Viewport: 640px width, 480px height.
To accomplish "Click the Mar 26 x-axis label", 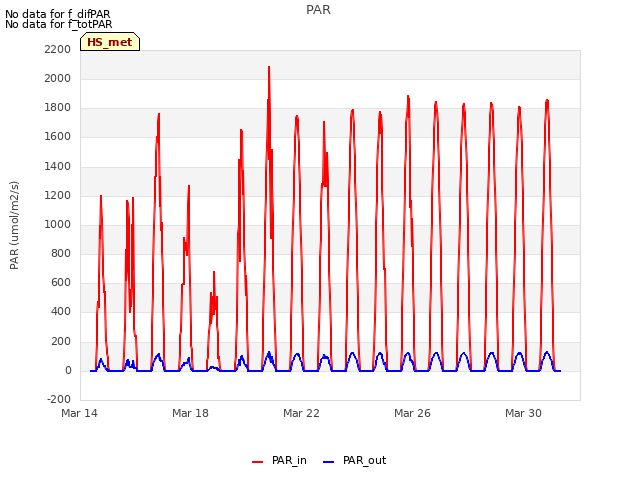I will 412,413.
